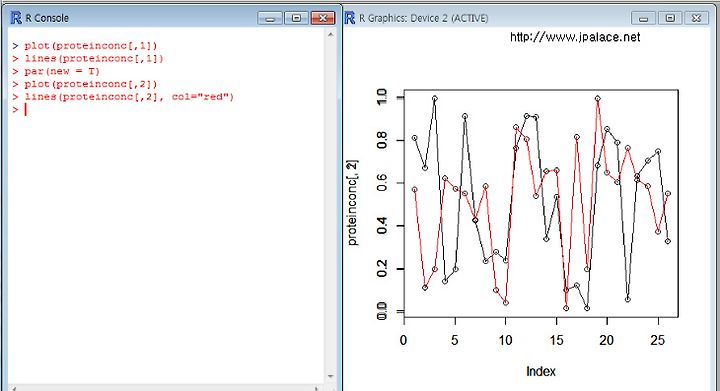
Task: Click the R logo icon in R Console title bar
Action: (16, 18)
